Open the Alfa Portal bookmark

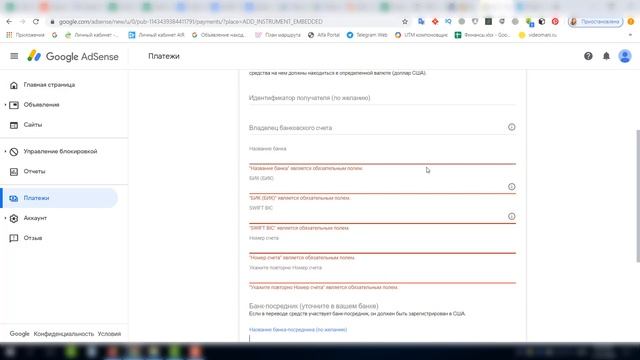324,35
